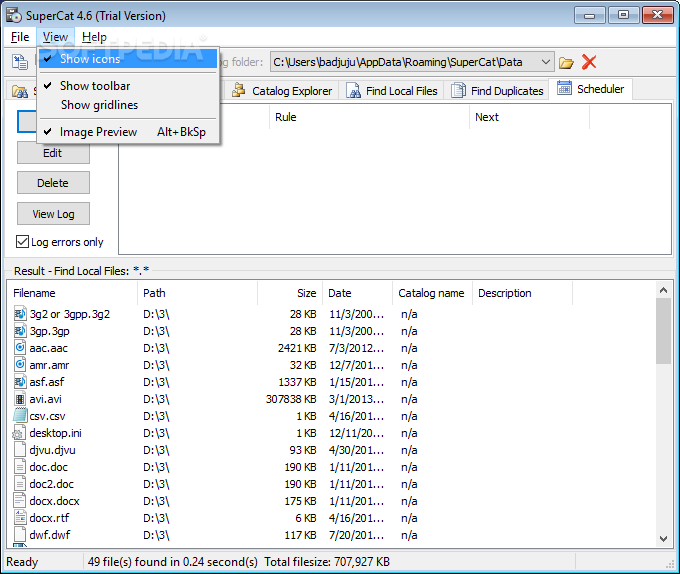
Task: Sort results by Date column header
Action: 357,293
